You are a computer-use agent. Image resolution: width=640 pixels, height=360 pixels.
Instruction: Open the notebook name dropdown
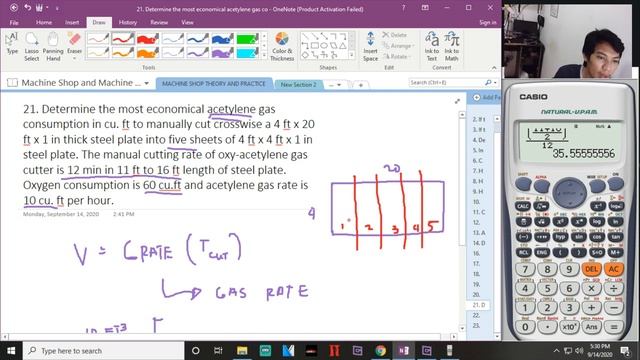(147, 83)
